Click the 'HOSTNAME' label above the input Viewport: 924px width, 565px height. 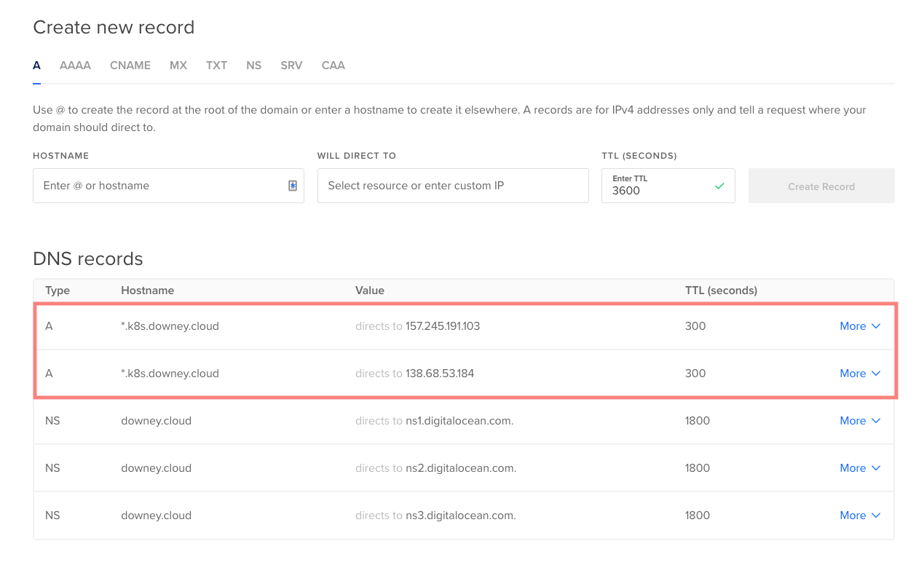pos(61,156)
